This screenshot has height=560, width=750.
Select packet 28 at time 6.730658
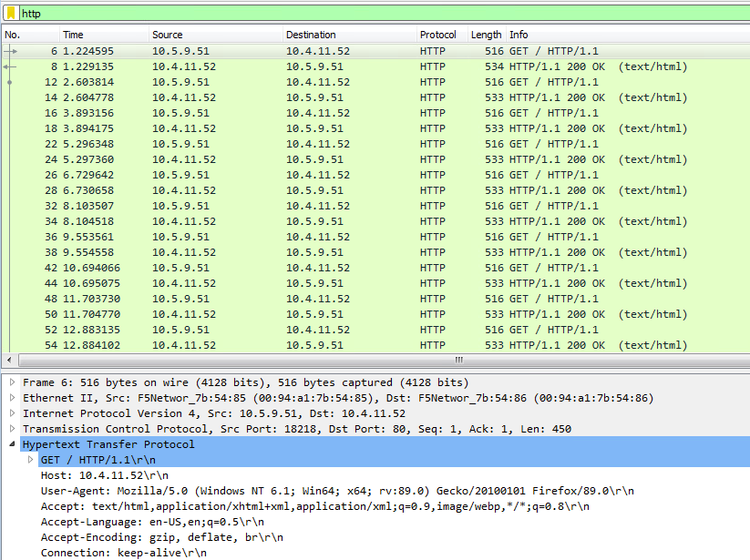pyautogui.click(x=376, y=190)
